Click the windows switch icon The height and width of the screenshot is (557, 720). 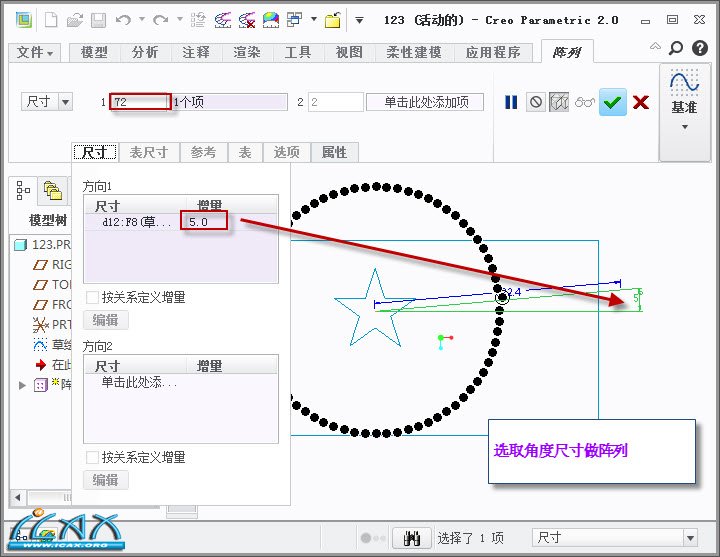click(294, 20)
